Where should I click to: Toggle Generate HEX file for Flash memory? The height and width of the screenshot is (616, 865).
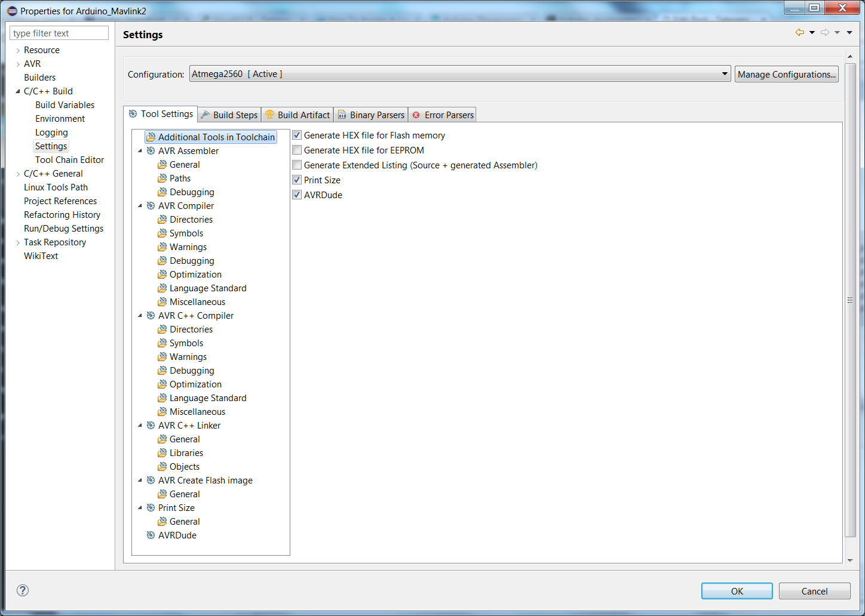297,135
